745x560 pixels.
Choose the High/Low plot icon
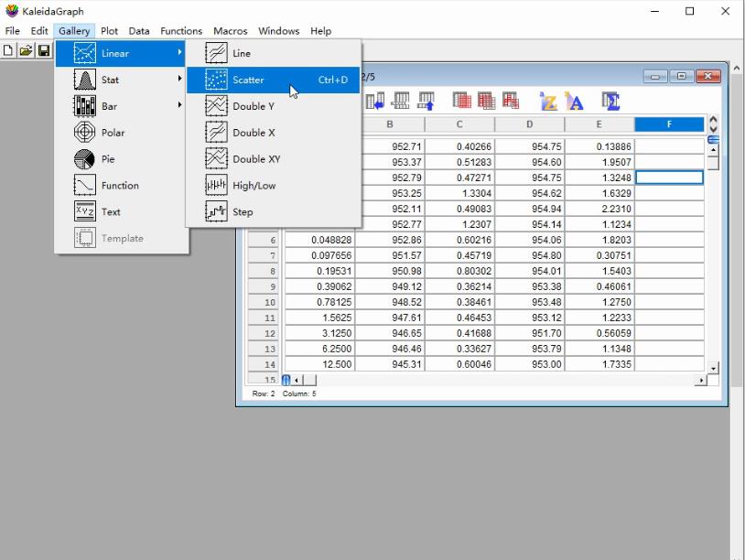(216, 185)
